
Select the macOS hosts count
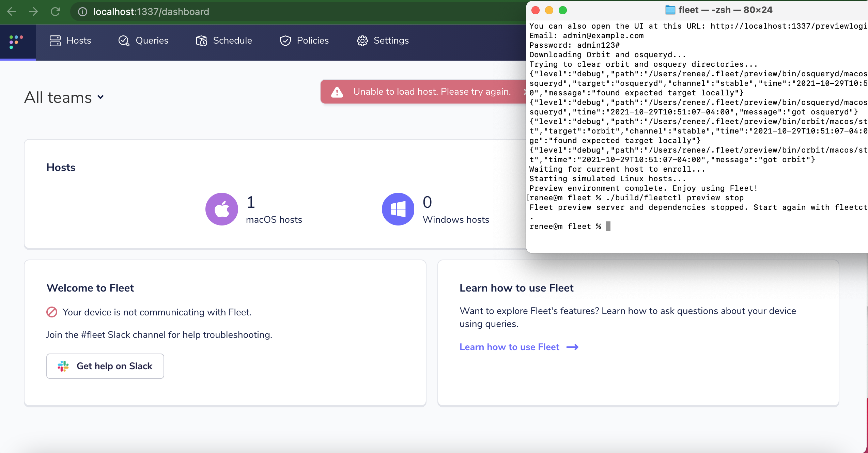pyautogui.click(x=251, y=202)
